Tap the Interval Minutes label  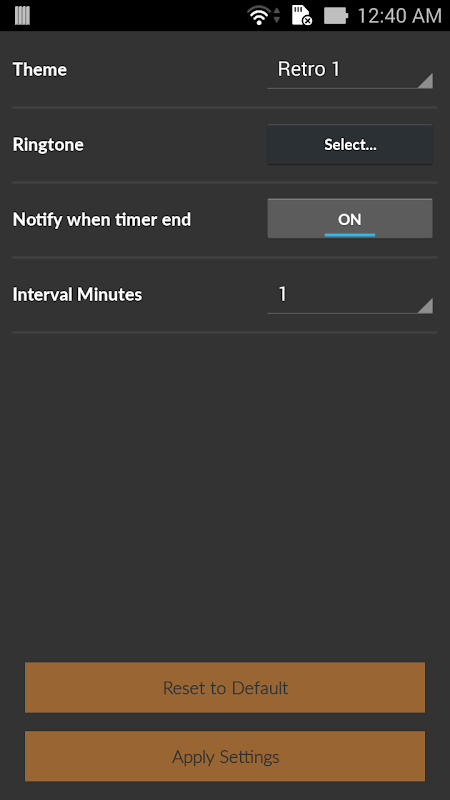[77, 294]
